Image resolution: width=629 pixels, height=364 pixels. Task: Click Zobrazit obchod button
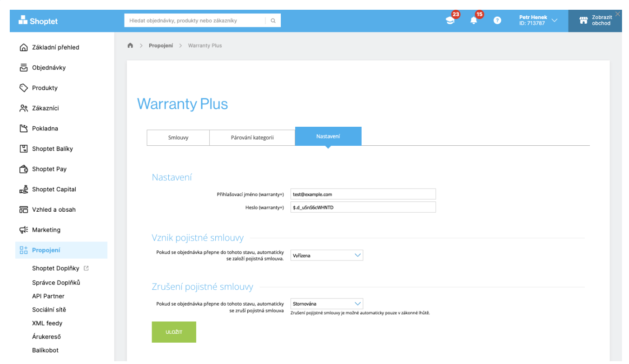coord(595,20)
